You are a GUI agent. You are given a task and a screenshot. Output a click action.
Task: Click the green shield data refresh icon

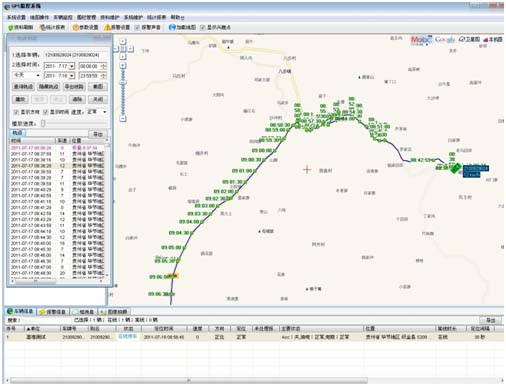(11, 27)
